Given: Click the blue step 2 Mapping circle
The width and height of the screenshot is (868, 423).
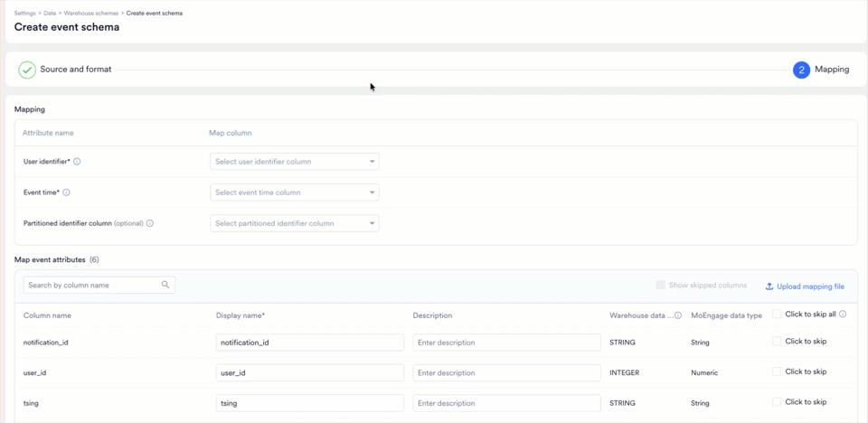Looking at the screenshot, I should 802,70.
